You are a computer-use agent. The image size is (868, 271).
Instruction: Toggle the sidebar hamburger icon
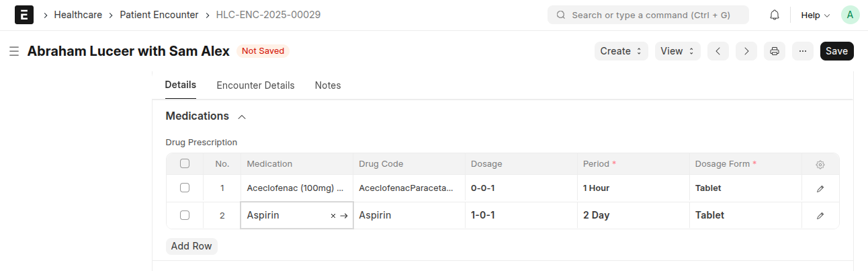13,51
